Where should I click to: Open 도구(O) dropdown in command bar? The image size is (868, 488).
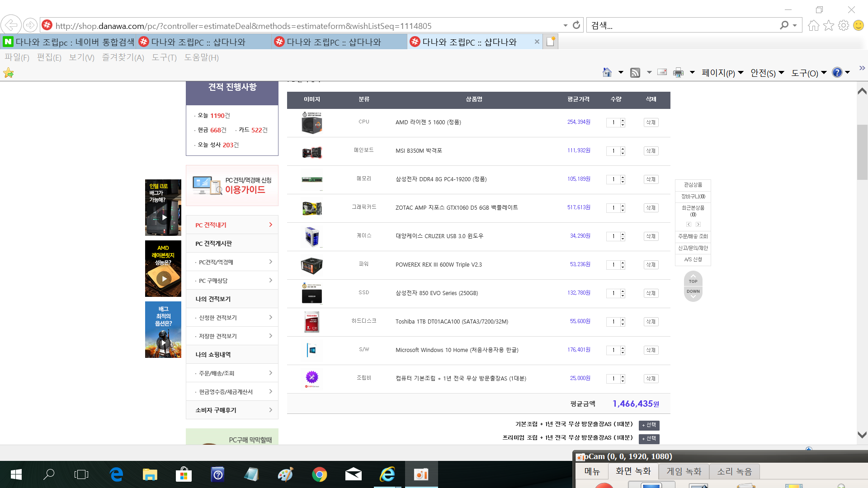tap(809, 73)
